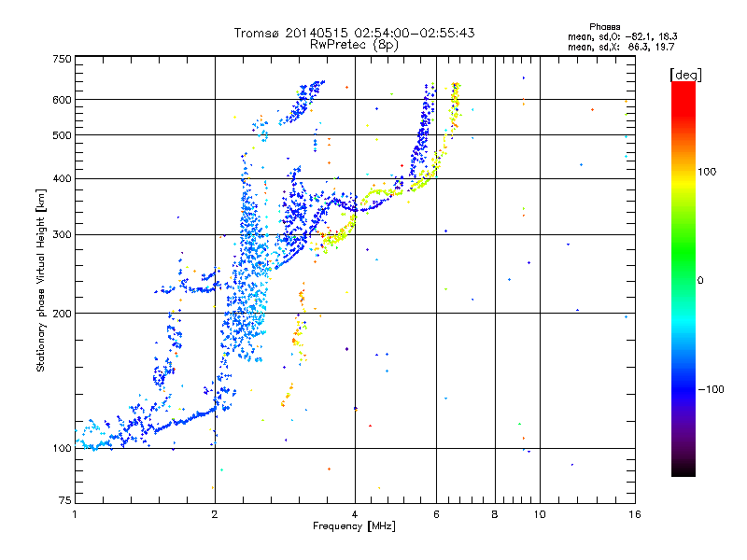Click the "mean, sd,O: -82.1, 18.3" line

622,36
